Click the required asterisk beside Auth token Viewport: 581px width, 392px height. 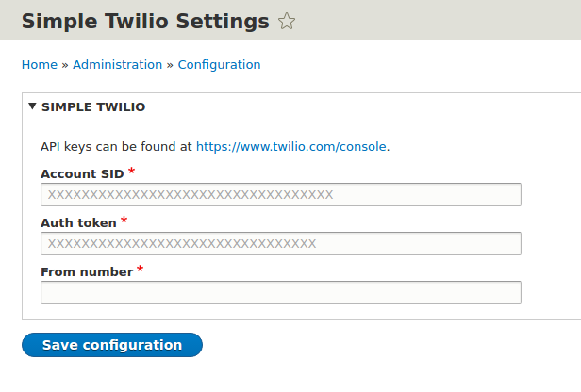click(124, 220)
